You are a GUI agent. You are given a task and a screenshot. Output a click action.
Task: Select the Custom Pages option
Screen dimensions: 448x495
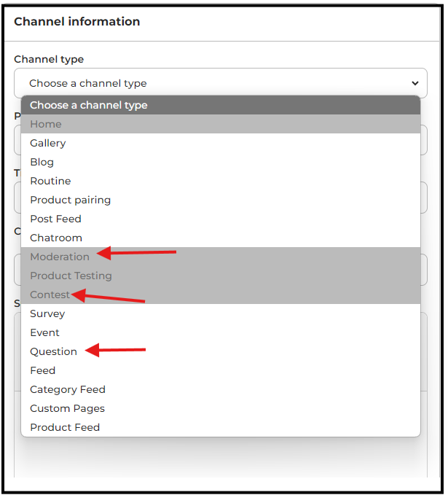[67, 408]
